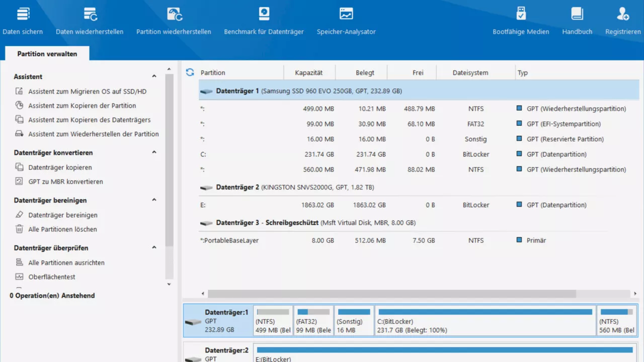Run Oberflächentest
The width and height of the screenshot is (644, 362).
coord(52,277)
